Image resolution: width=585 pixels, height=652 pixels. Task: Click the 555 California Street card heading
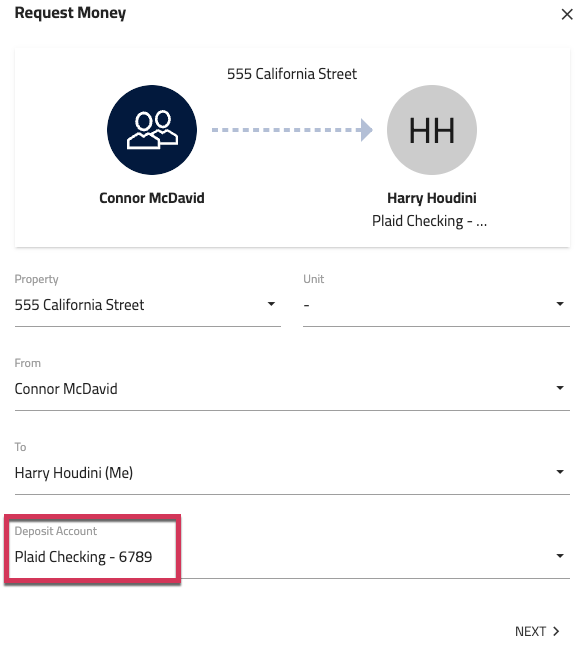pos(292,74)
